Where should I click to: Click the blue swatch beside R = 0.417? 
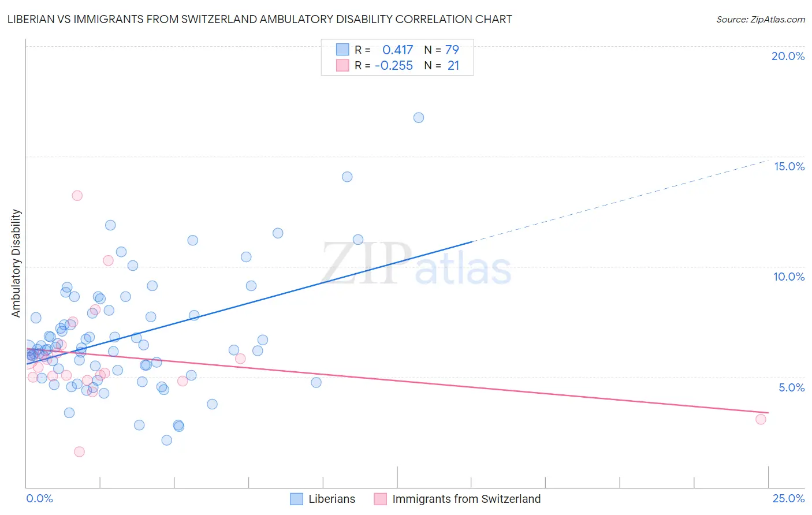342,50
